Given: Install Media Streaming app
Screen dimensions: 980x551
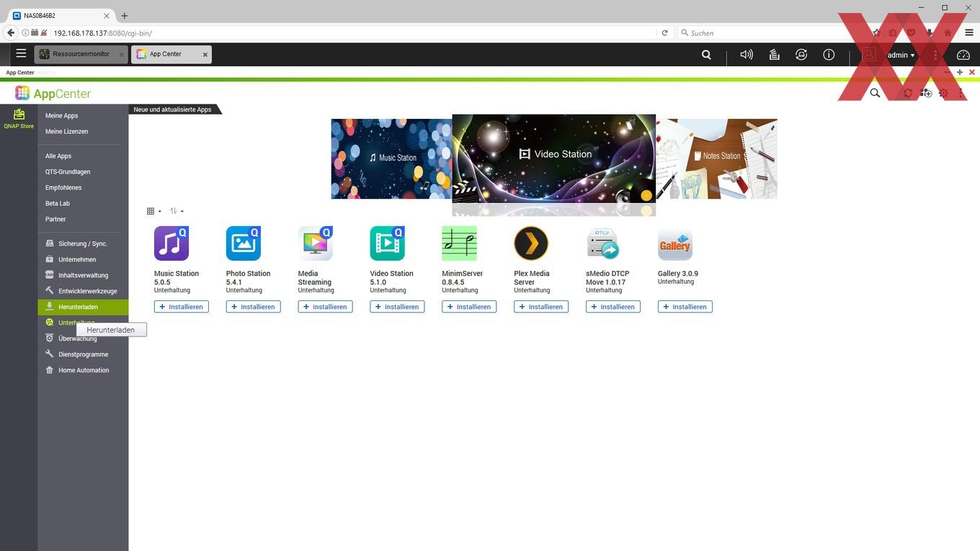Looking at the screenshot, I should (325, 307).
